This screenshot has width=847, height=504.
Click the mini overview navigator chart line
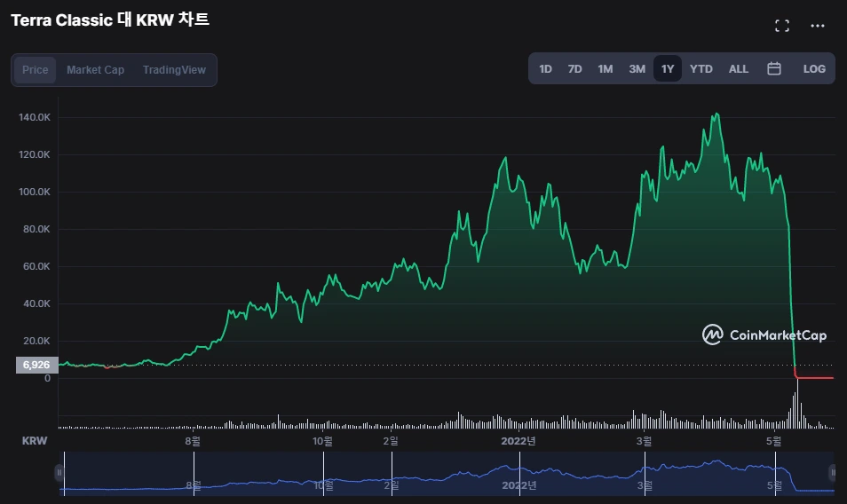click(448, 474)
